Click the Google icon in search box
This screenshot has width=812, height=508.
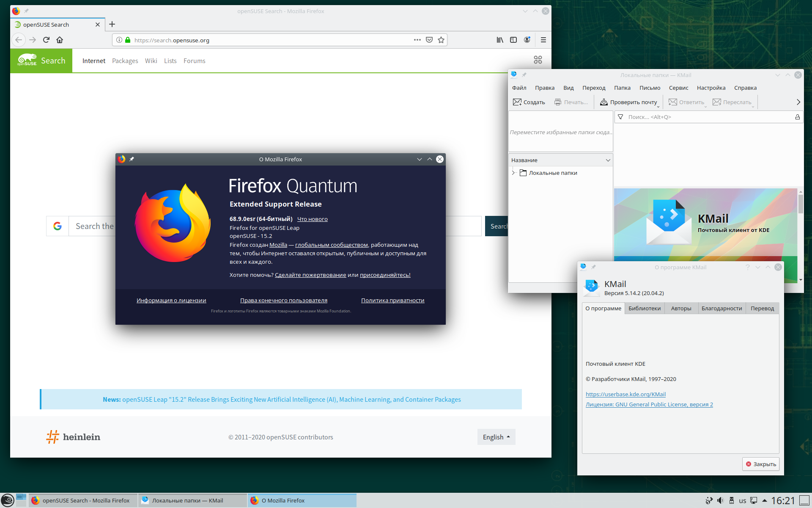point(58,226)
